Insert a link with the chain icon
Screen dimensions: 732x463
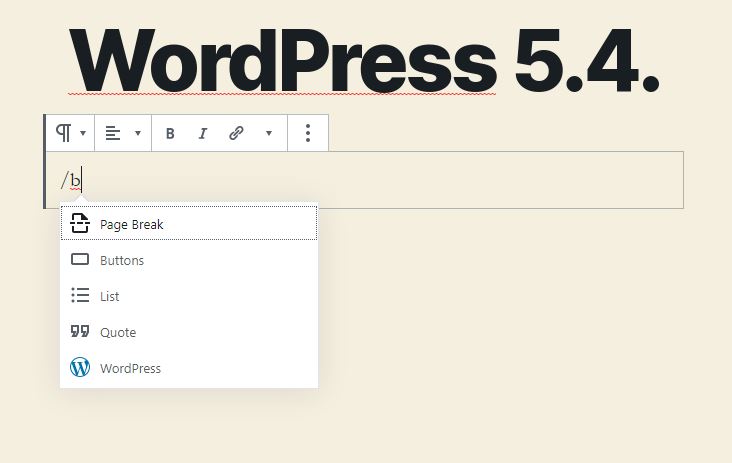[x=236, y=133]
